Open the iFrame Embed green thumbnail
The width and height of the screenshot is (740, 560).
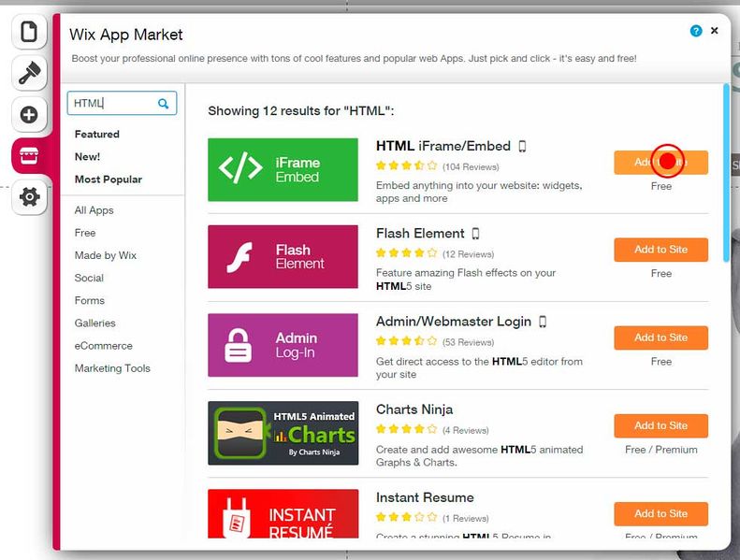click(x=283, y=170)
